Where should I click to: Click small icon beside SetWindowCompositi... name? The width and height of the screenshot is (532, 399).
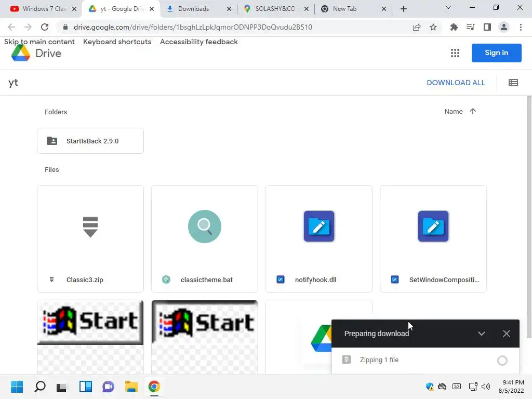395,280
